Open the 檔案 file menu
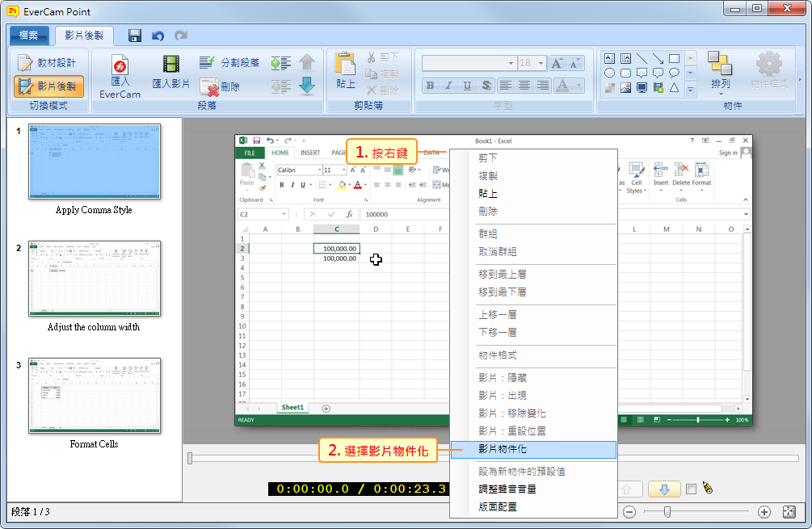 tap(29, 36)
